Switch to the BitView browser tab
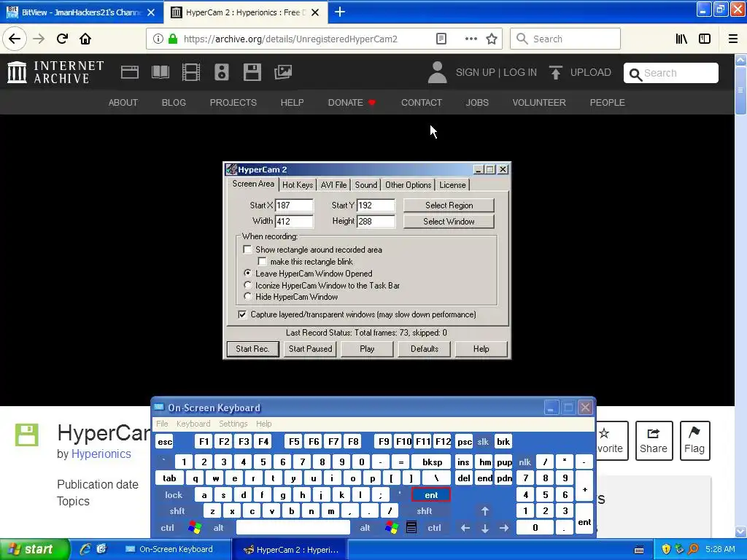This screenshot has height=560, width=747. point(81,12)
